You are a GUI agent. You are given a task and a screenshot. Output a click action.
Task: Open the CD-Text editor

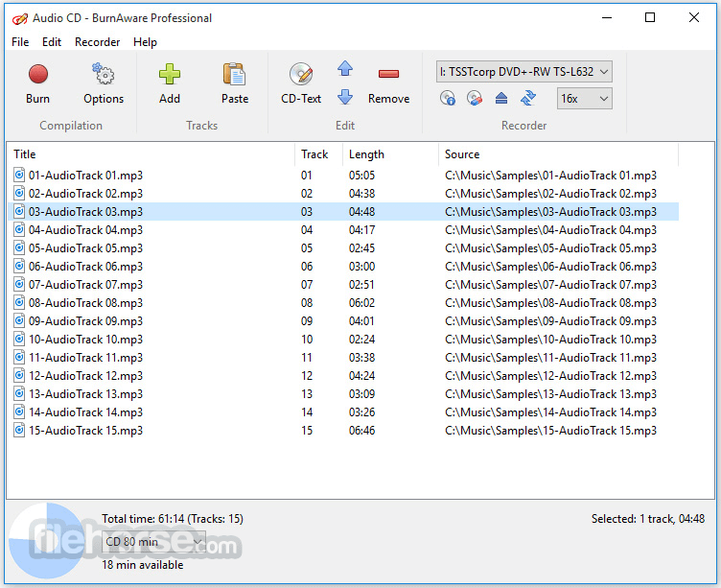click(301, 83)
